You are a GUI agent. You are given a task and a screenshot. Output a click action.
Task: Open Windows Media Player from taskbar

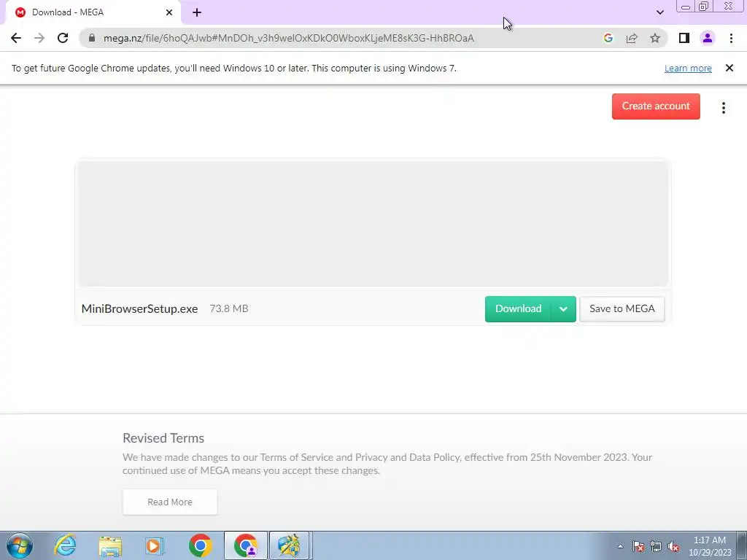pos(155,545)
